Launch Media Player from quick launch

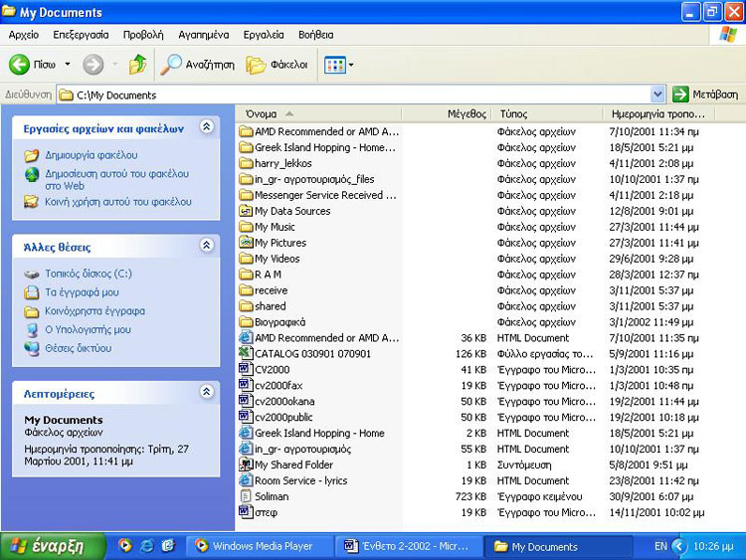125,546
